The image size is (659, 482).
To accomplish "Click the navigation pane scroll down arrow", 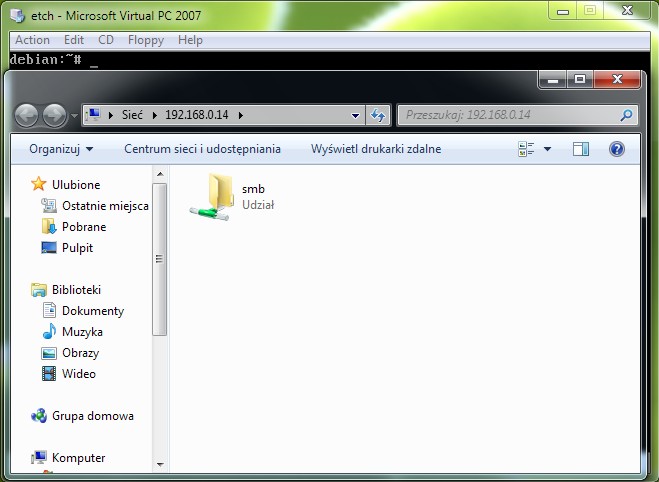I will point(160,464).
